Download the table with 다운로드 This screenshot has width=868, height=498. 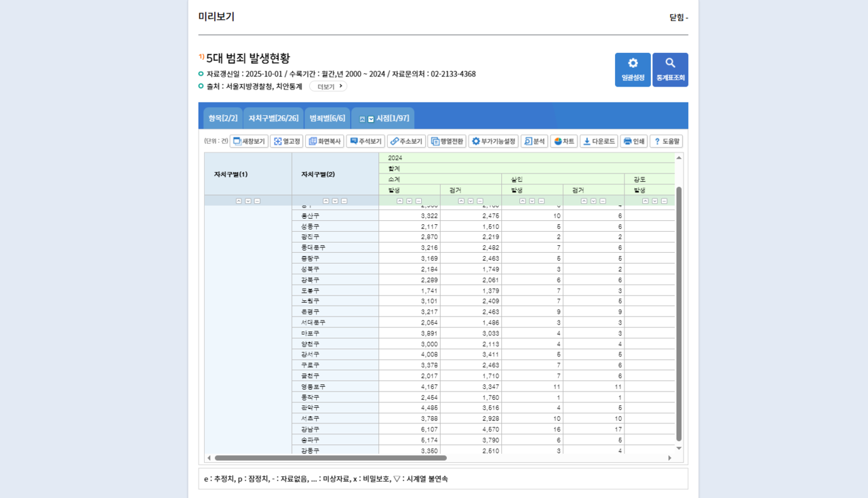[599, 141]
